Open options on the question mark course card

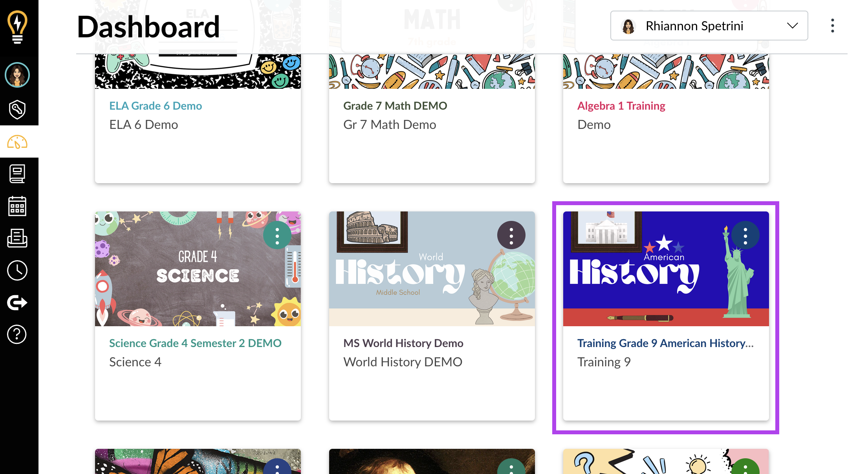pyautogui.click(x=745, y=467)
